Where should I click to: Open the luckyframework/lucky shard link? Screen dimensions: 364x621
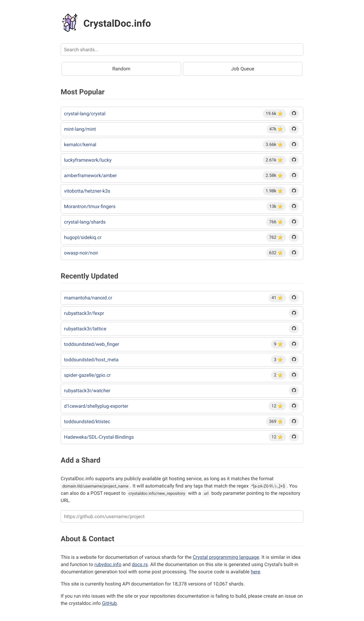point(88,160)
